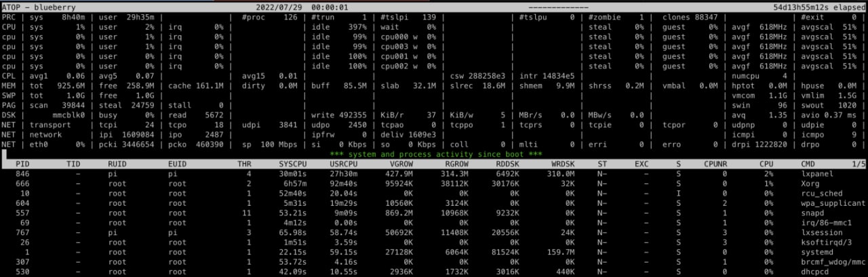Click the green 'activity since boot' banner
868x277 pixels.
[435, 154]
